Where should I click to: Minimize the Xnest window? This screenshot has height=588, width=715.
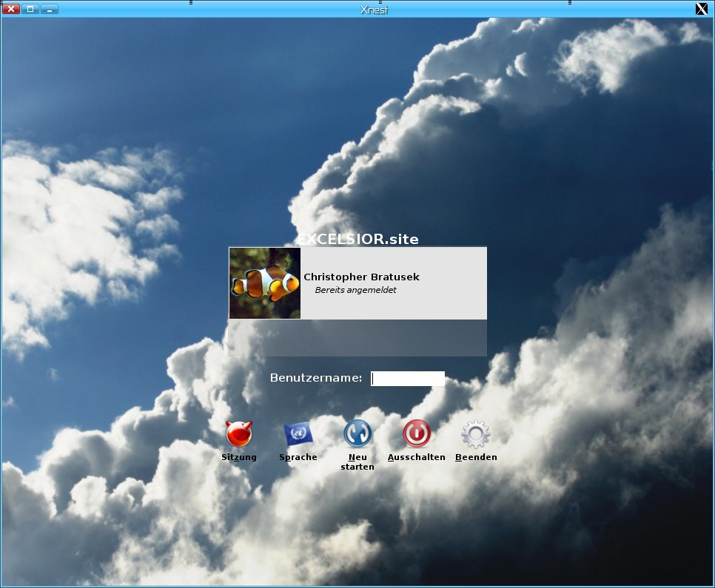(50, 9)
